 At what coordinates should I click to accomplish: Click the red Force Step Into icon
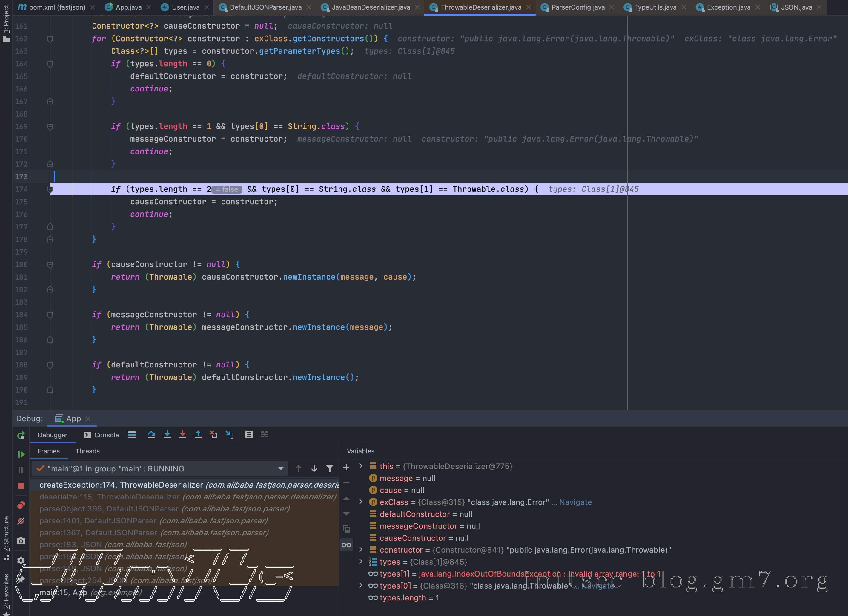point(182,435)
